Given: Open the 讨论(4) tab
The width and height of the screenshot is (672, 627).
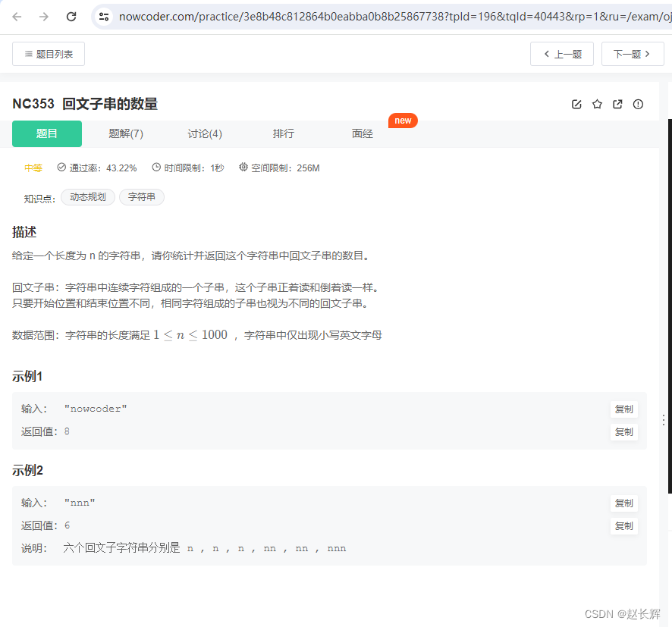Looking at the screenshot, I should [x=204, y=133].
